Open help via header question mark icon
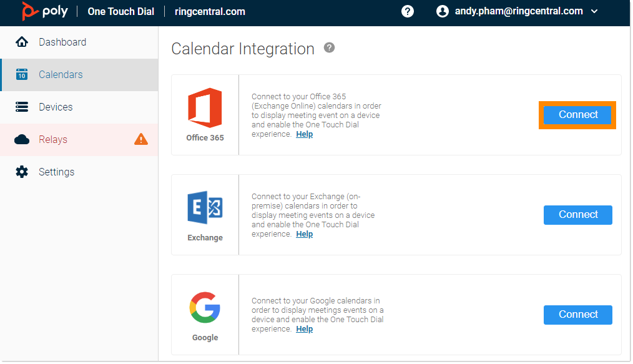This screenshot has height=364, width=633. point(408,11)
